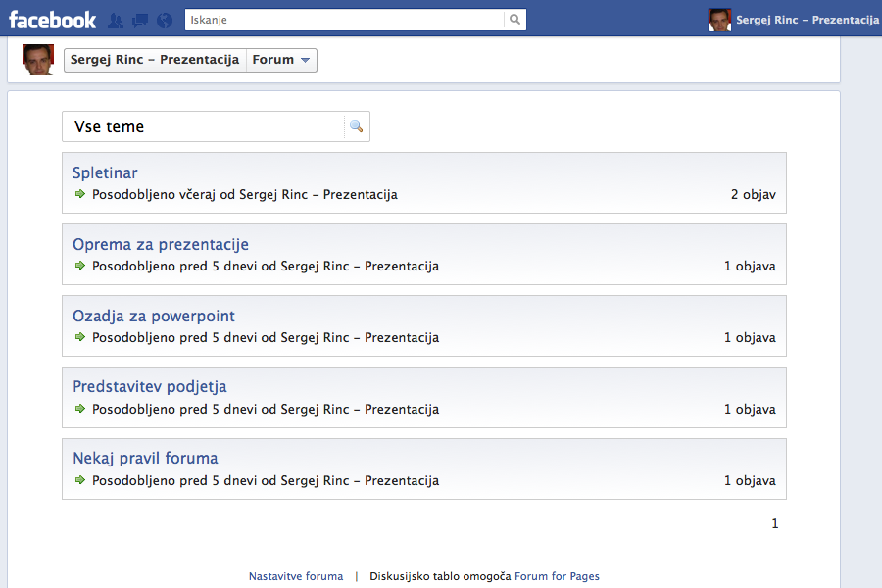Open the Spletinar topic
The image size is (882, 588).
coord(105,173)
